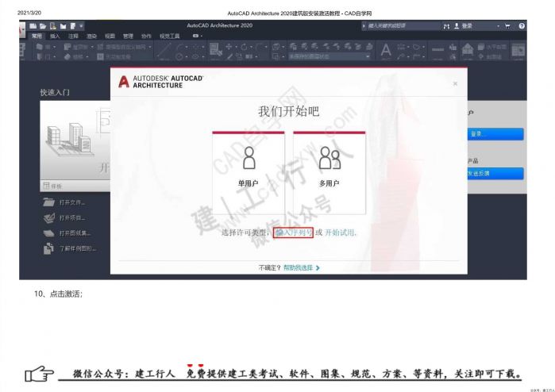
Task: Open the dropdown arrow next to 登录
Action: [x=498, y=26]
